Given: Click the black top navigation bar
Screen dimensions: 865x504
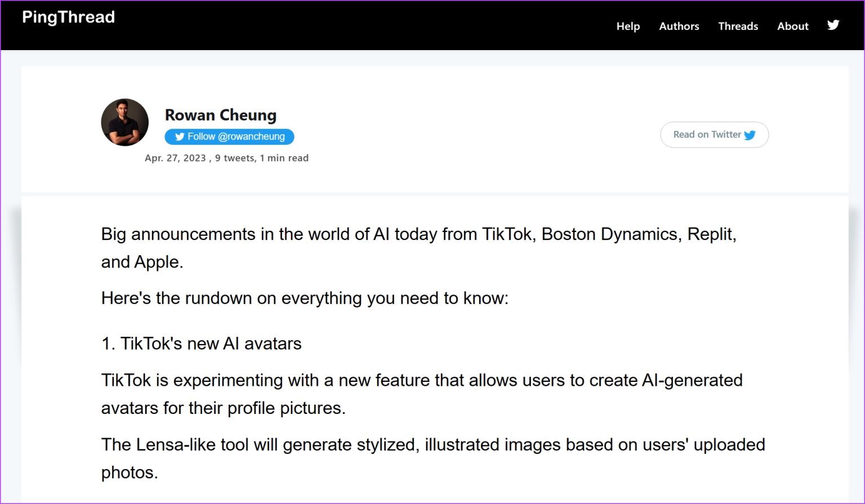Looking at the screenshot, I should [x=394, y=25].
